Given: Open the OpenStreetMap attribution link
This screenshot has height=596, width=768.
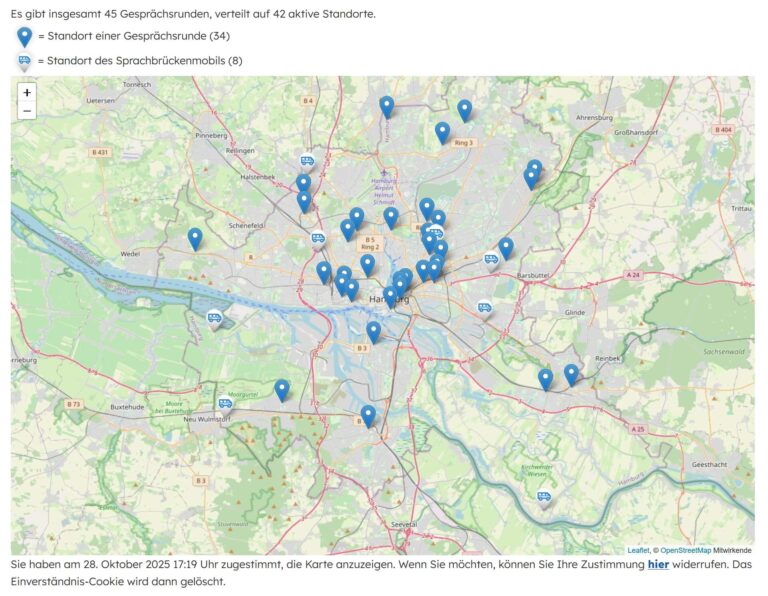Looking at the screenshot, I should click(684, 550).
